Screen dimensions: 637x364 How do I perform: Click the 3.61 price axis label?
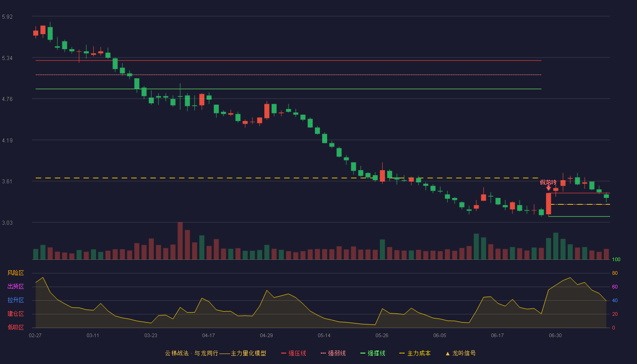(x=7, y=182)
